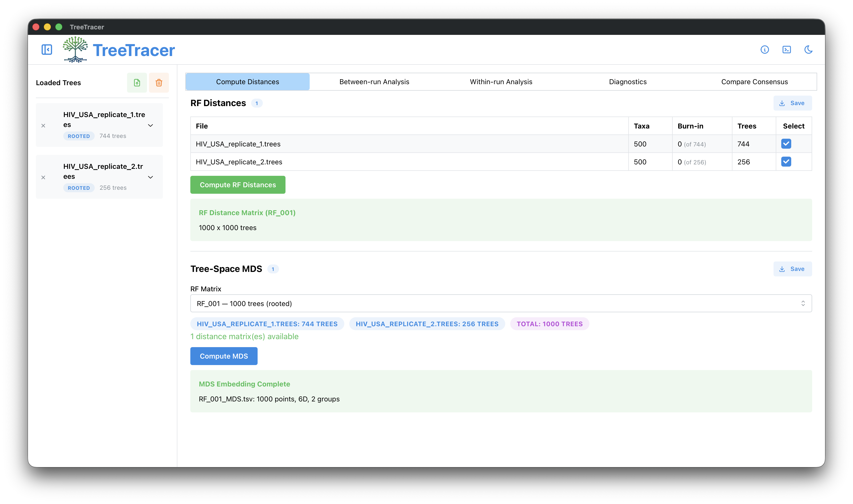Open the Diagnostics tab
Screen dimensions: 853x504
pos(628,82)
